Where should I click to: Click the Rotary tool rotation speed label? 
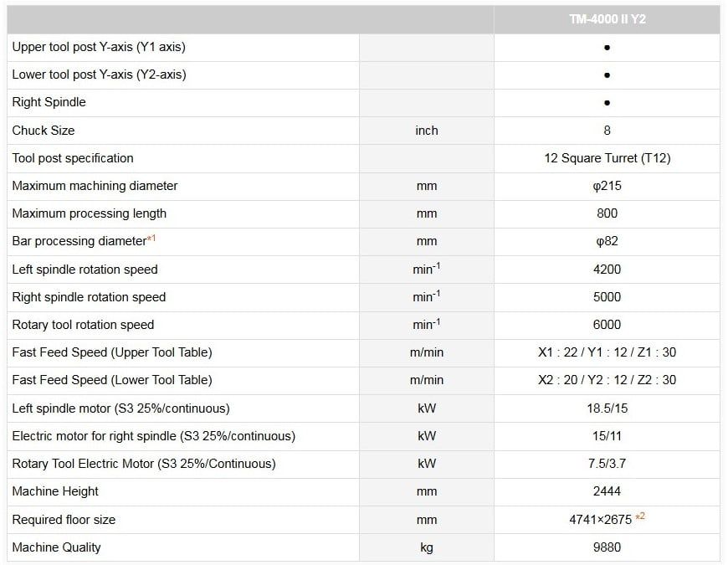click(83, 325)
